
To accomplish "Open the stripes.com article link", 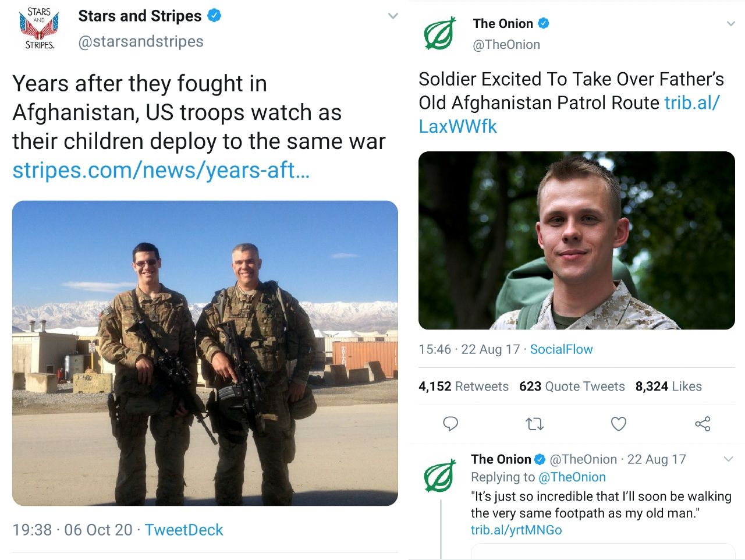I will (x=161, y=171).
